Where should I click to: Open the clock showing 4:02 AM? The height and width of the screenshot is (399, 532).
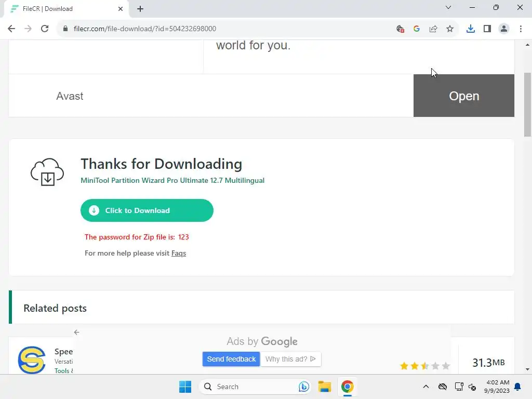pos(497,387)
